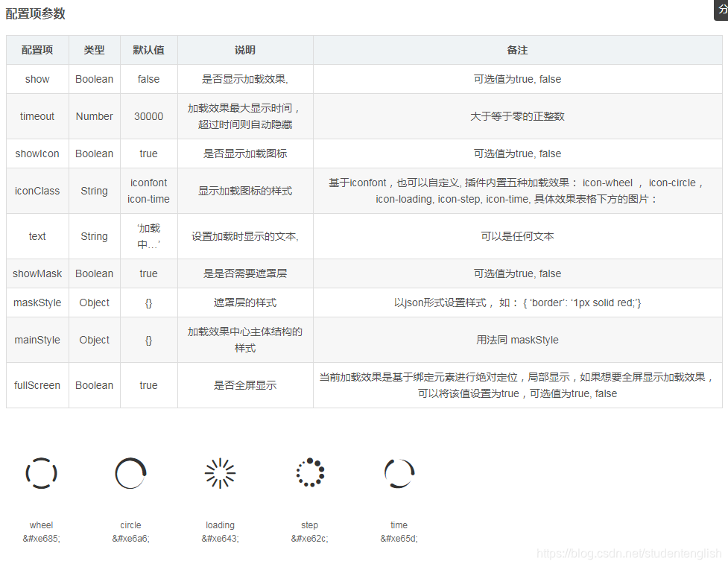
Task: Select the showIcon row label
Action: [37, 153]
